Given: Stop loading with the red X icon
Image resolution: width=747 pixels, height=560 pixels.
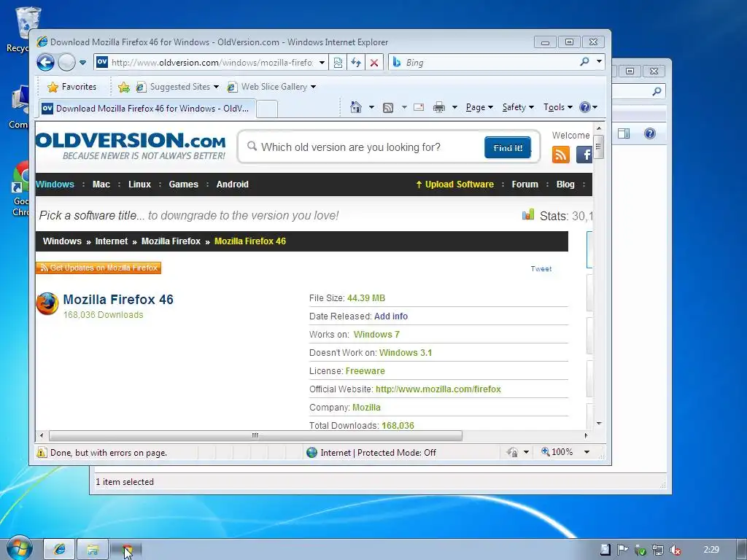Looking at the screenshot, I should coord(374,63).
